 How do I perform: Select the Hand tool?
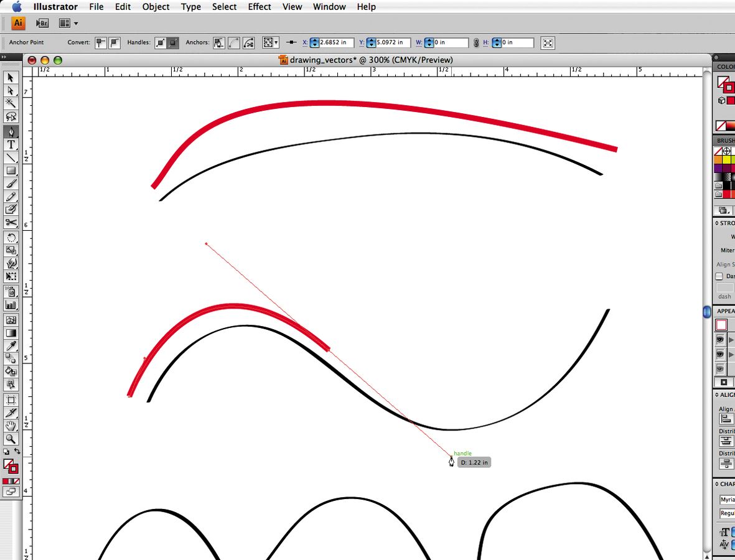[11, 426]
